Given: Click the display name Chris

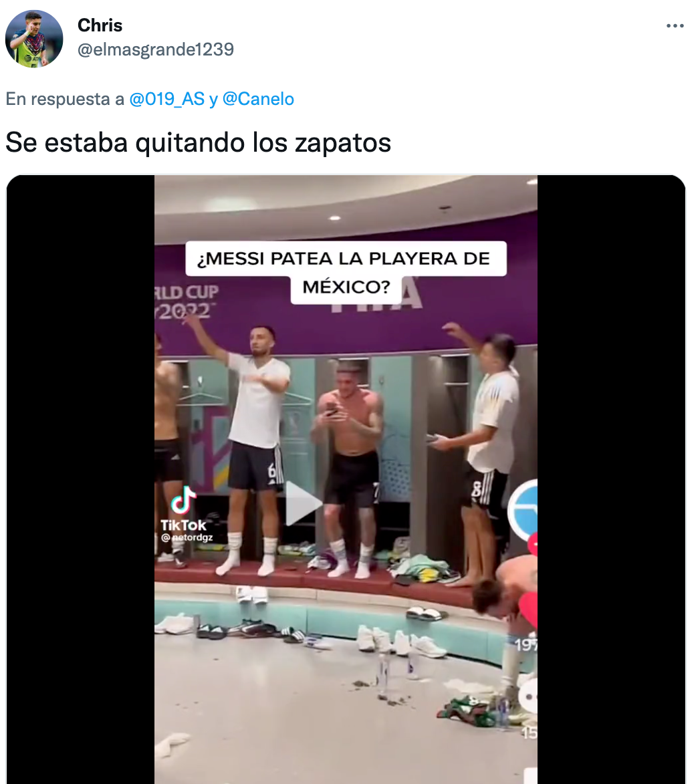Looking at the screenshot, I should [100, 25].
